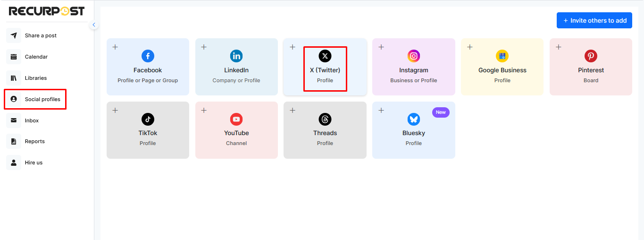Click the Threads logo icon
The height and width of the screenshot is (240, 644).
[325, 119]
